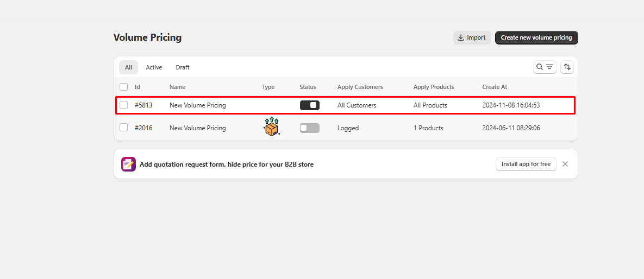Click the Import button

point(472,37)
